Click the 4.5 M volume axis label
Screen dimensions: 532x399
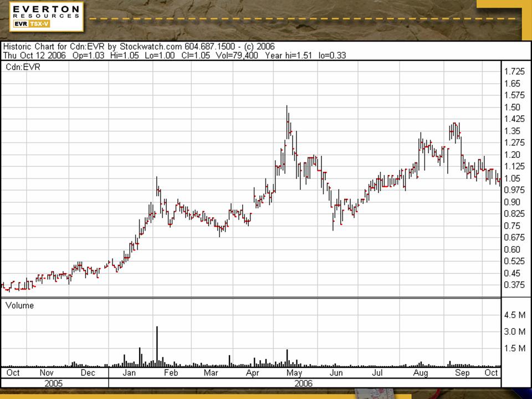click(x=515, y=315)
